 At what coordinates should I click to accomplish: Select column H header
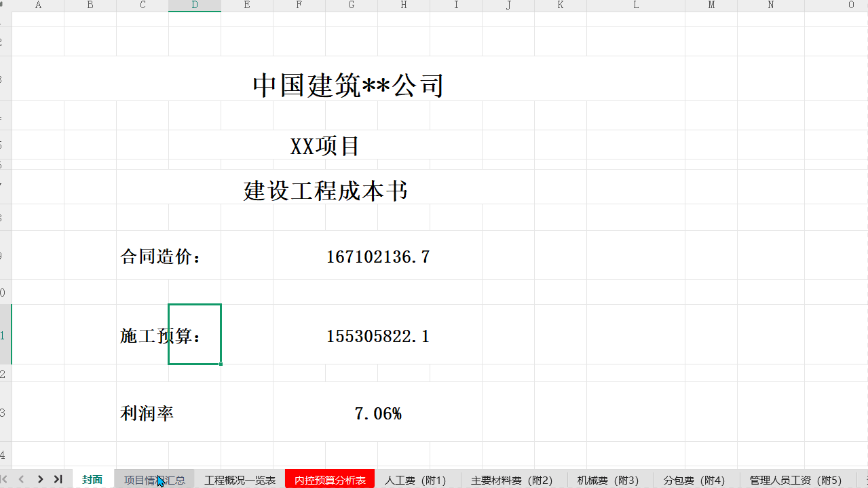[404, 5]
